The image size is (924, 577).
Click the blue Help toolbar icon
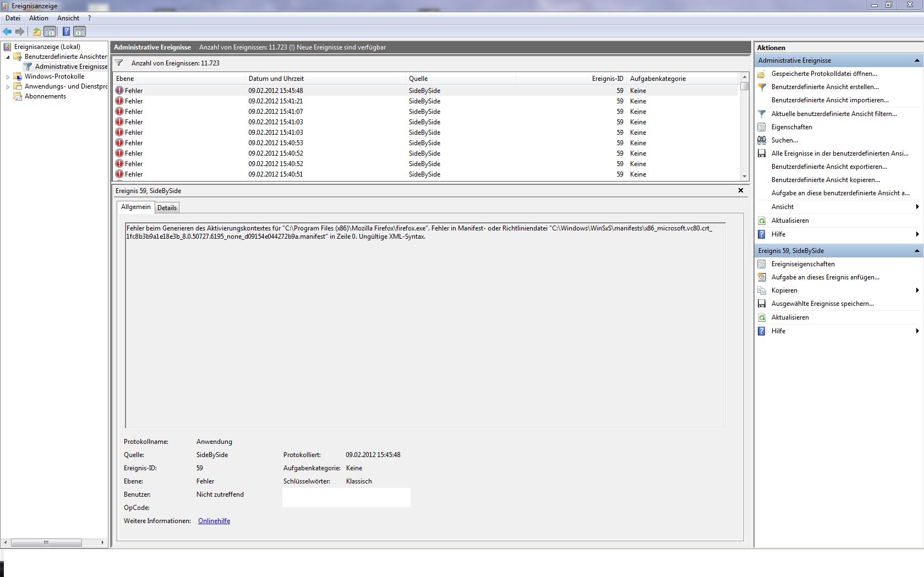coord(66,31)
